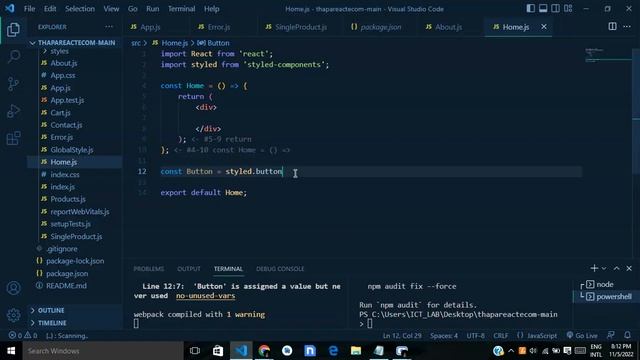Open Google Chrome from the taskbar
This screenshot has height=360, width=640.
click(264, 351)
